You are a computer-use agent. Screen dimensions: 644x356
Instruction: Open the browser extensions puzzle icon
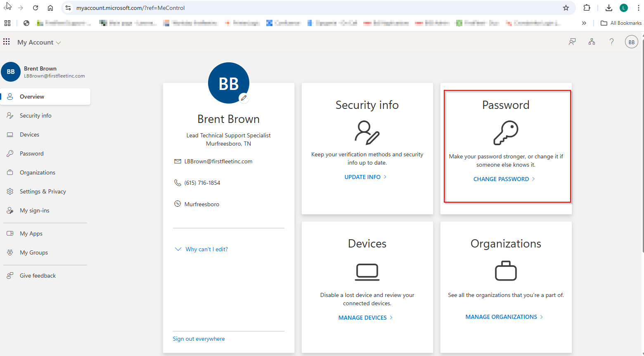[587, 8]
